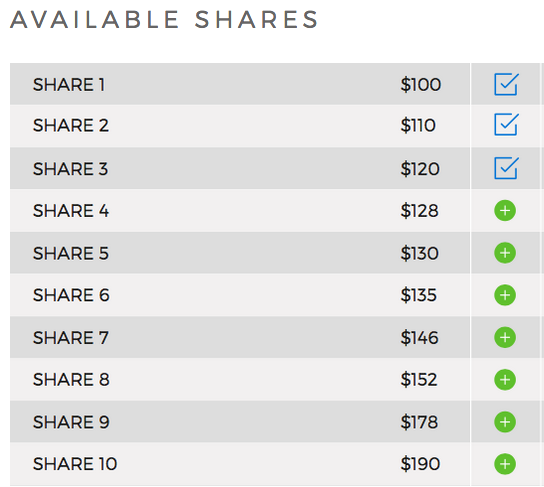Click the green plus for Share 10
The width and height of the screenshot is (544, 487).
coord(505,464)
